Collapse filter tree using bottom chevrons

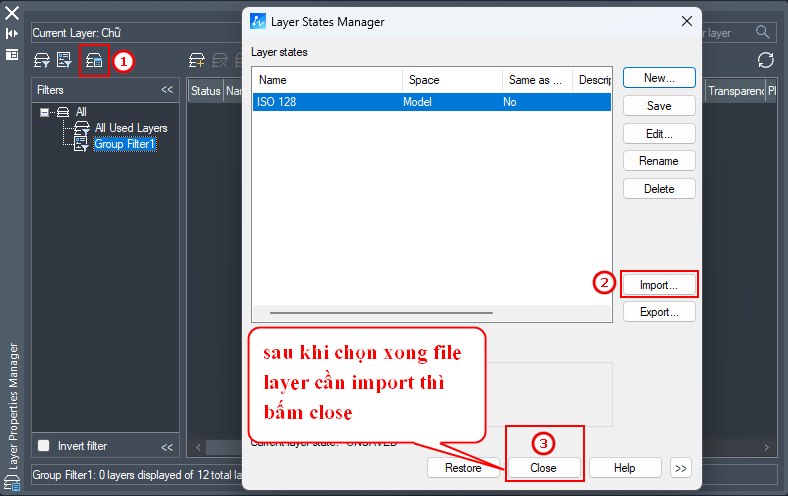pos(167,447)
